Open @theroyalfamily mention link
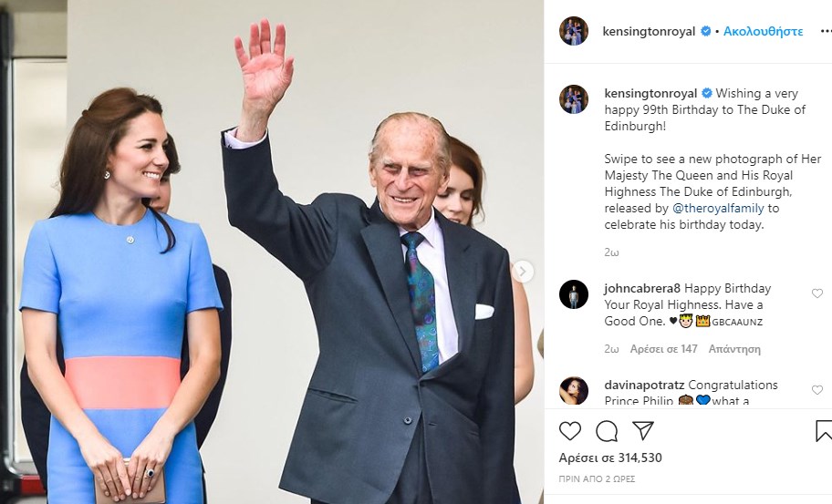The height and width of the screenshot is (504, 832). [718, 209]
